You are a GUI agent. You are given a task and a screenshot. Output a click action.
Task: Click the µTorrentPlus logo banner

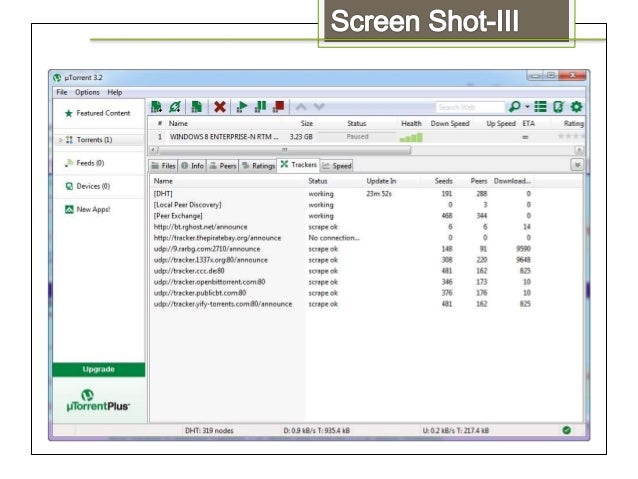[98, 400]
